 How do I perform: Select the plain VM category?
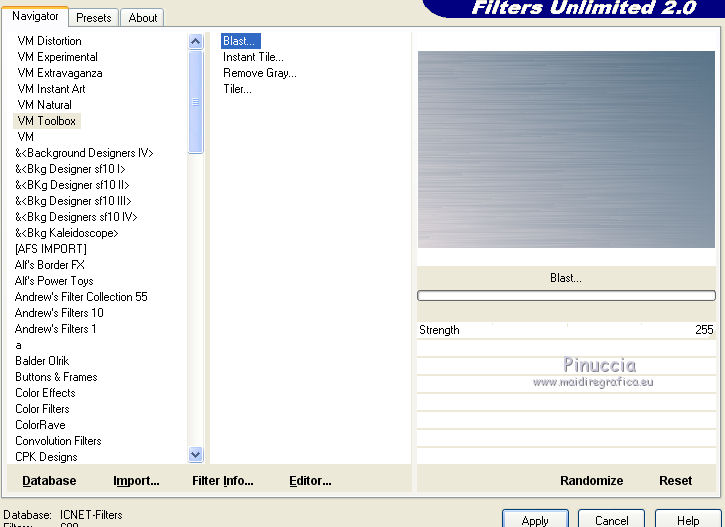pyautogui.click(x=25, y=137)
